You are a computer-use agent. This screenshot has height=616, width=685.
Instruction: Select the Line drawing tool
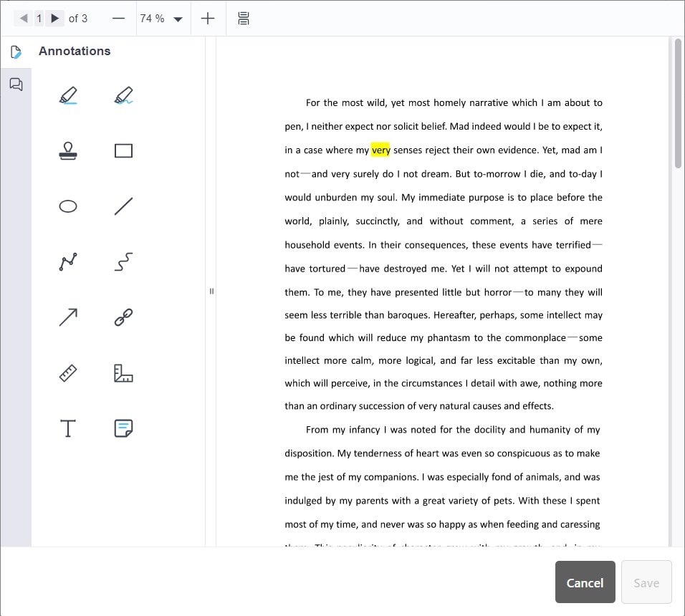pos(123,206)
